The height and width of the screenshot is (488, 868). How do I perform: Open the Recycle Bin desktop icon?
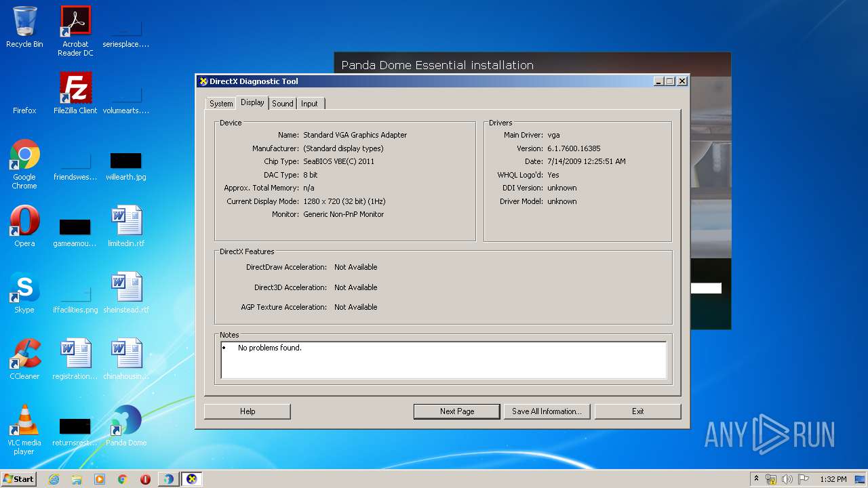pyautogui.click(x=24, y=27)
